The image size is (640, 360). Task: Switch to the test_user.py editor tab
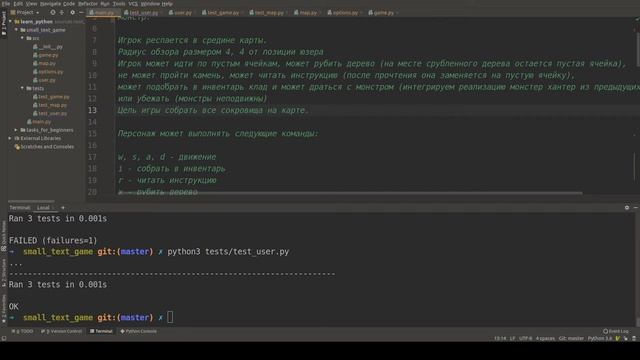click(143, 13)
